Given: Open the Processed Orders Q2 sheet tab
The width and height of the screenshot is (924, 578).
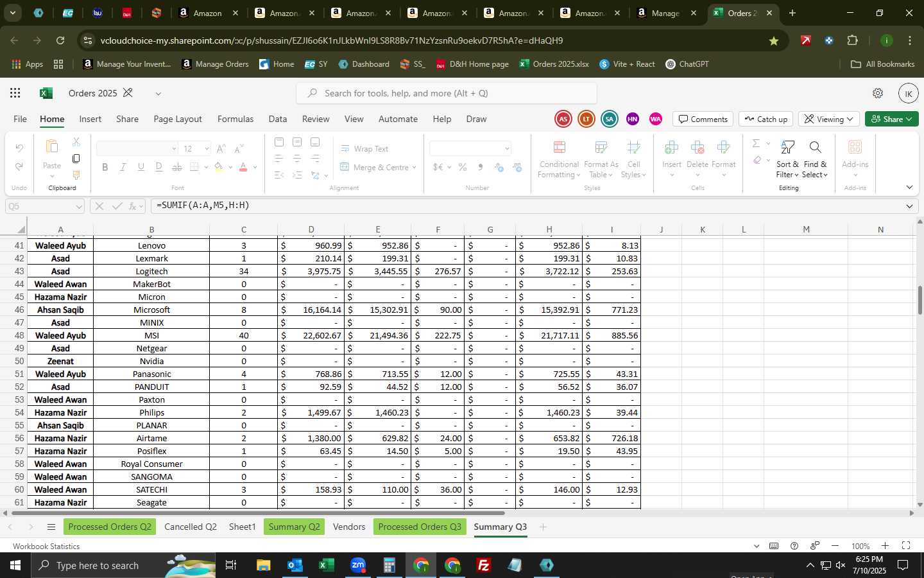Looking at the screenshot, I should pos(110,527).
